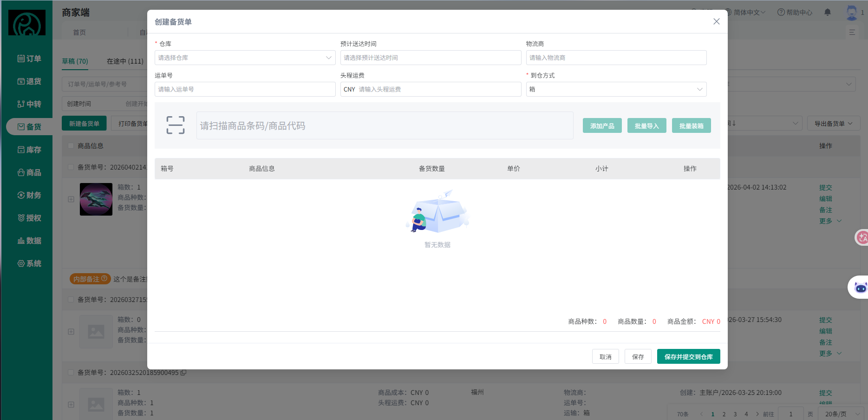Screen dimensions: 868x420
Task: Click the pink translate floating icon
Action: [862, 238]
